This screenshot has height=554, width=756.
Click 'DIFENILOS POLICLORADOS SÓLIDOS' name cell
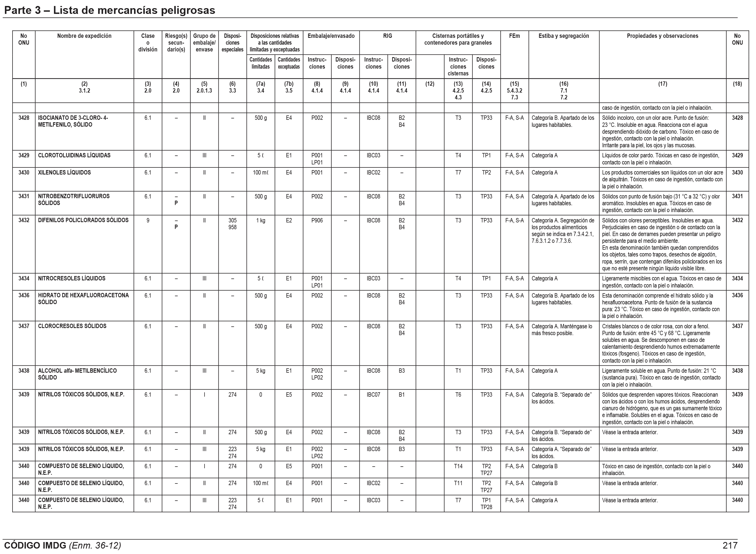83,220
